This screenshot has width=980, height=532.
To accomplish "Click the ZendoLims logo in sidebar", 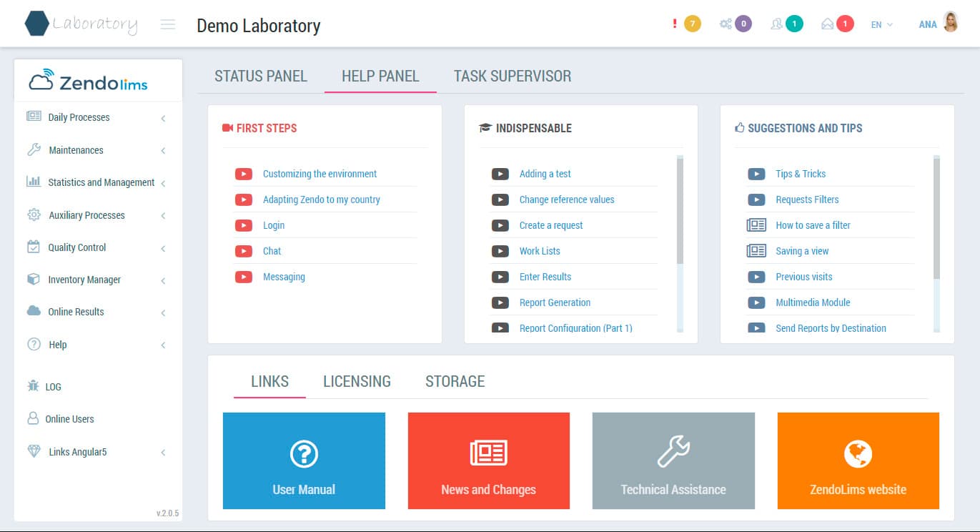I will click(x=89, y=81).
